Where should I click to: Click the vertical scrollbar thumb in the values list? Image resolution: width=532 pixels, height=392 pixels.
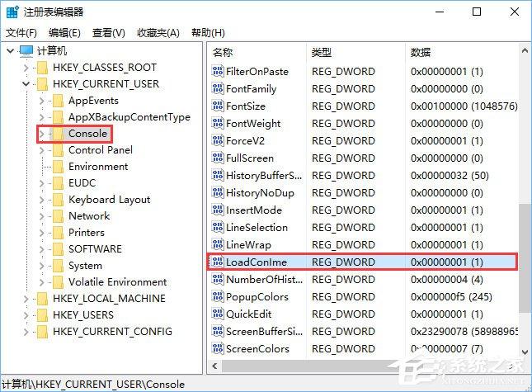click(x=525, y=260)
